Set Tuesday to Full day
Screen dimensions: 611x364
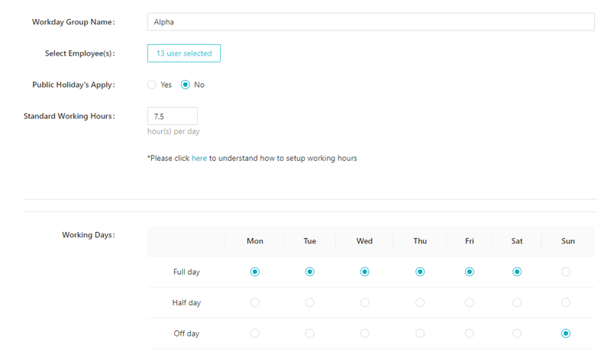point(310,272)
